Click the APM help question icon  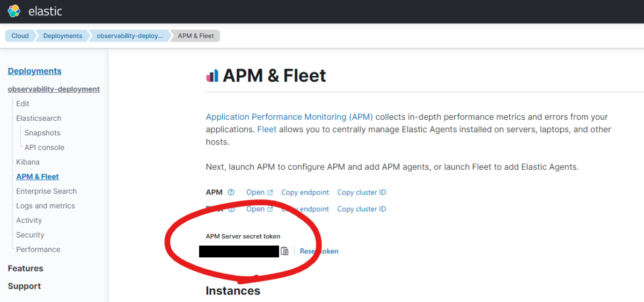(x=231, y=192)
